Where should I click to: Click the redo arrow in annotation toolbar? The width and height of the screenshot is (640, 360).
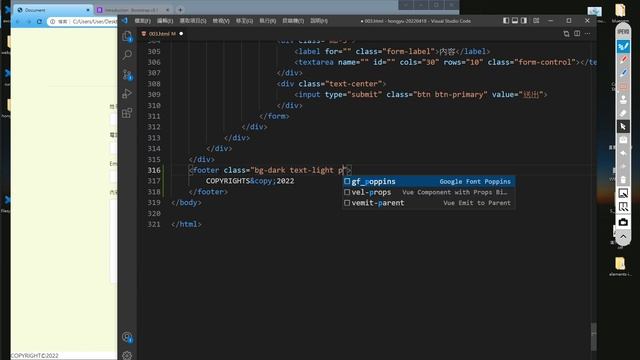(x=623, y=166)
